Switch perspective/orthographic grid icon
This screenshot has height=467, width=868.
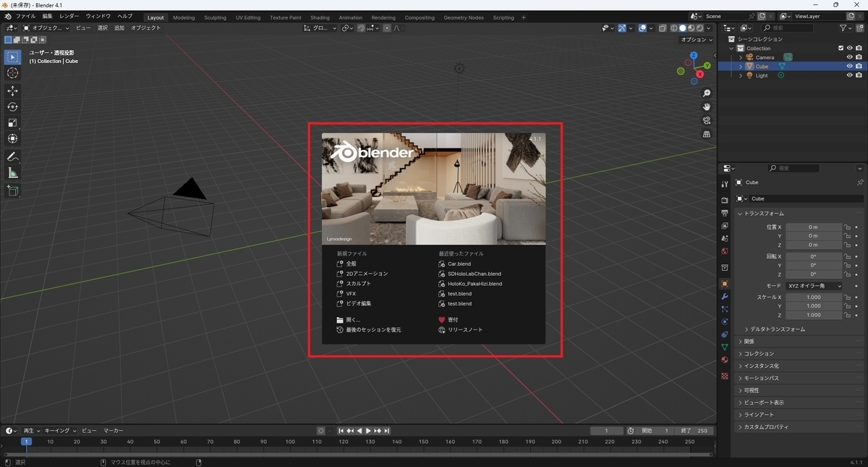pyautogui.click(x=707, y=135)
